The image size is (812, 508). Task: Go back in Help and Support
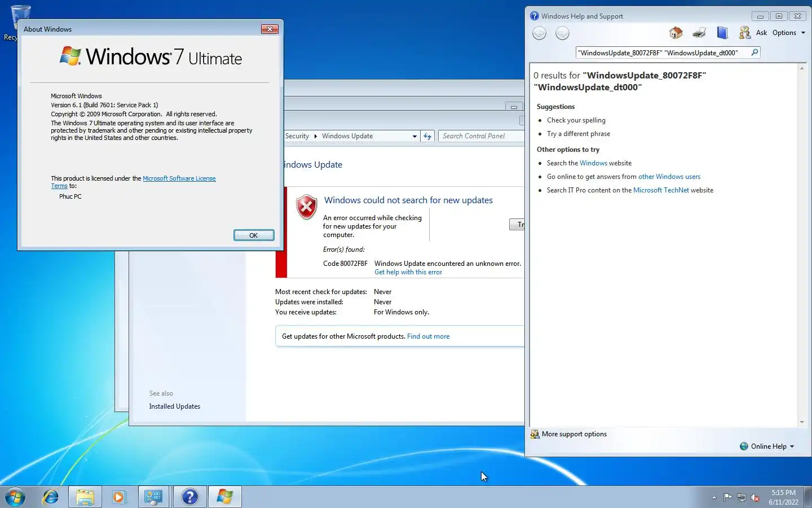(x=539, y=33)
